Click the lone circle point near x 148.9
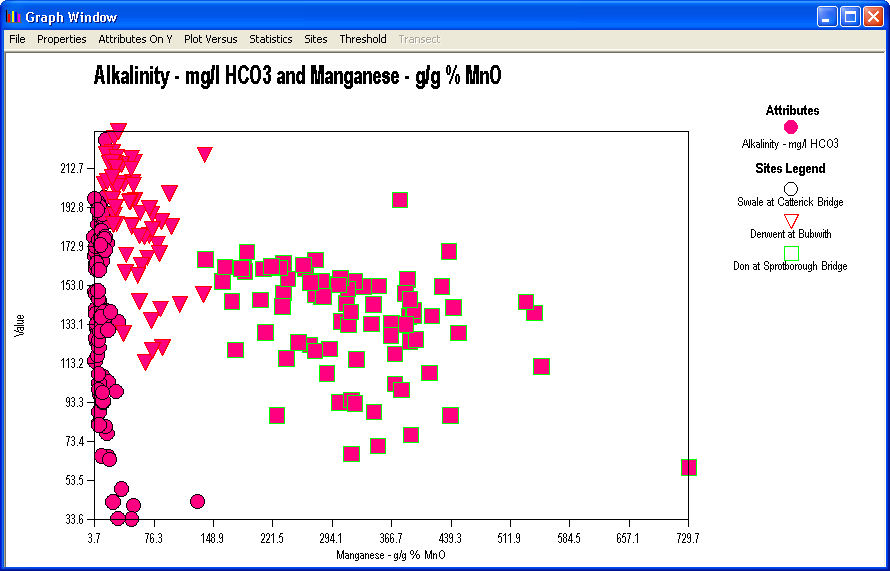Image resolution: width=890 pixels, height=571 pixels. point(198,501)
